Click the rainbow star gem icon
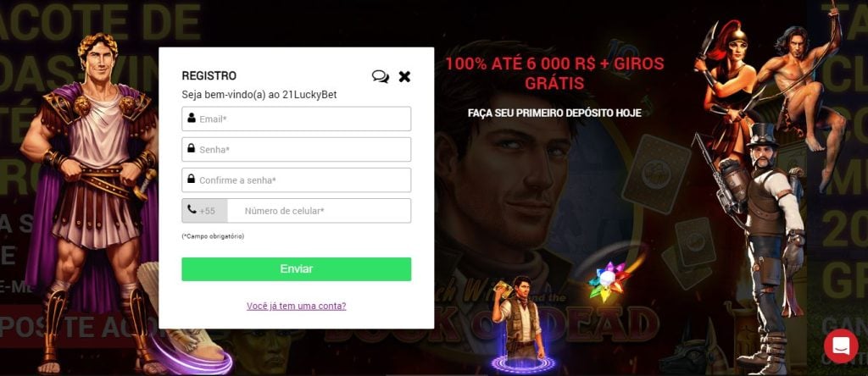 click(x=609, y=281)
